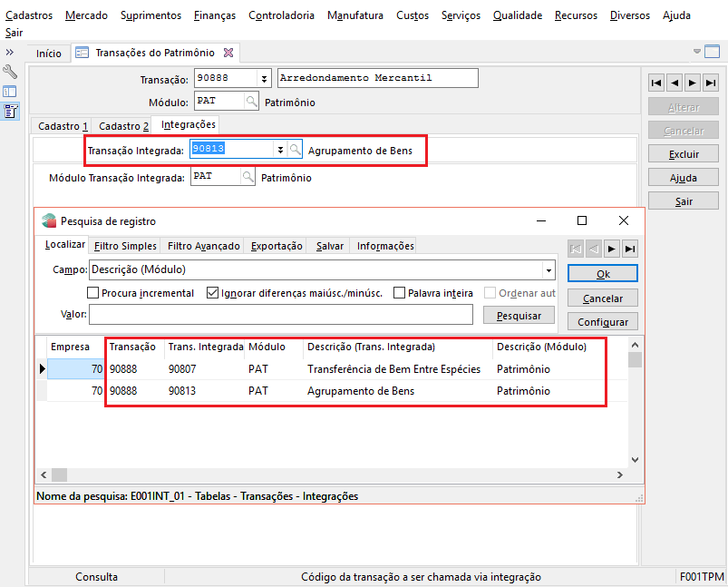Image resolution: width=728 pixels, height=587 pixels.
Task: Jump to next record in Pesquisa dialog
Action: pyautogui.click(x=611, y=249)
